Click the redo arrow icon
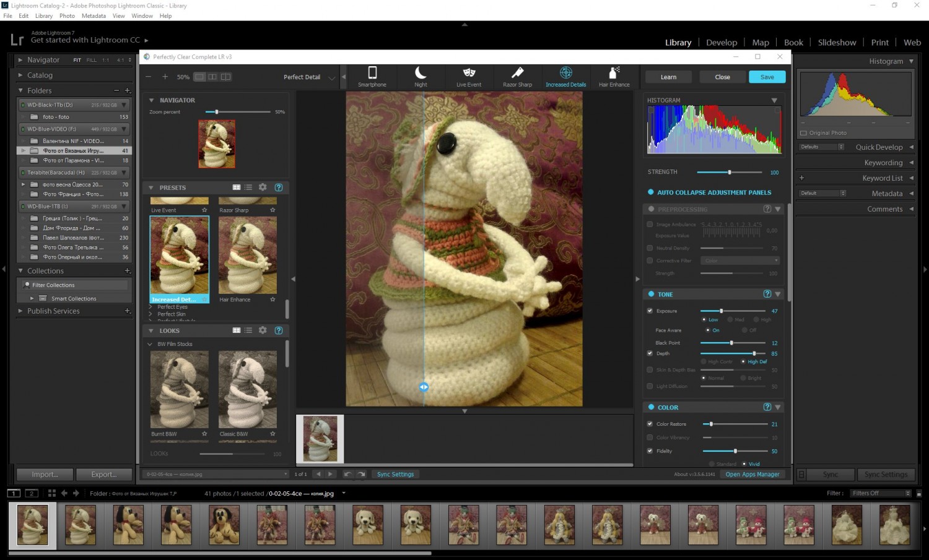929x560 pixels. click(x=361, y=474)
